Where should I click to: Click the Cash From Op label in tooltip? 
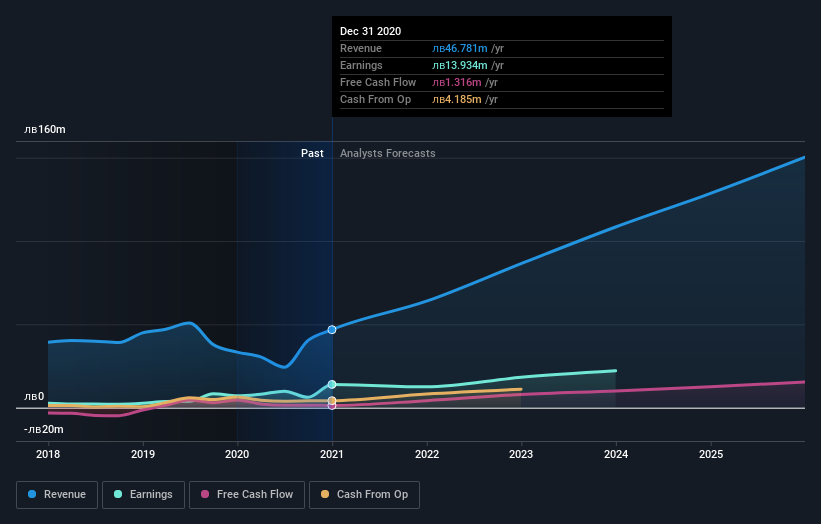(x=375, y=99)
